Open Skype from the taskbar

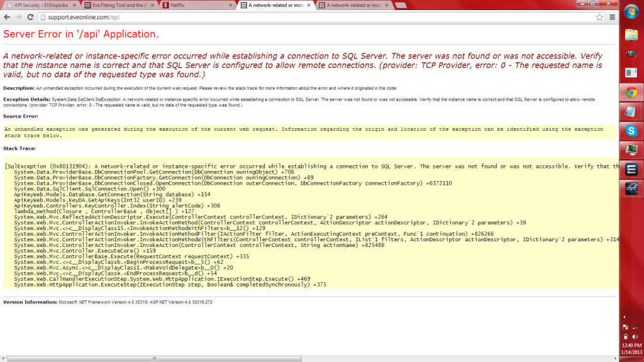[631, 131]
